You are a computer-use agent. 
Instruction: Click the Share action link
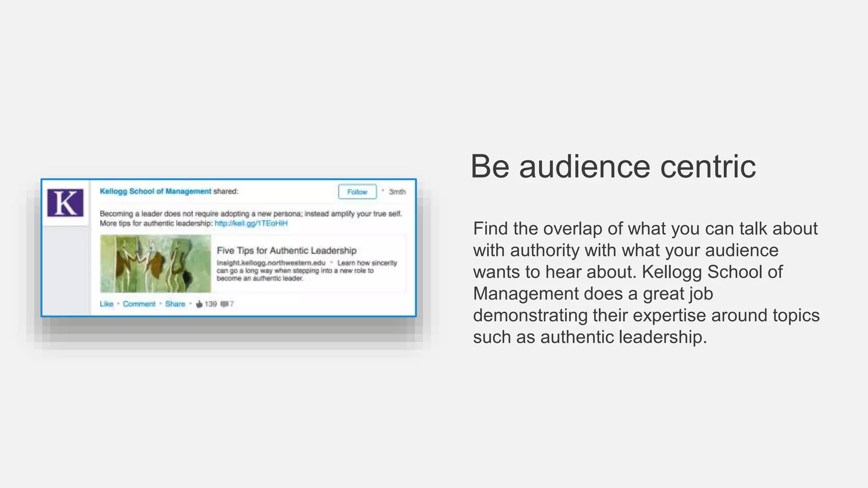pyautogui.click(x=175, y=304)
